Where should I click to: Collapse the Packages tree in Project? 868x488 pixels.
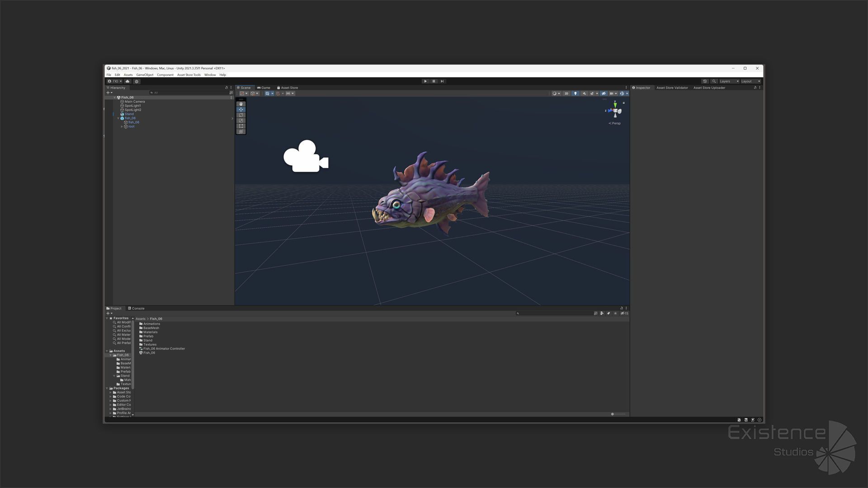(x=107, y=388)
